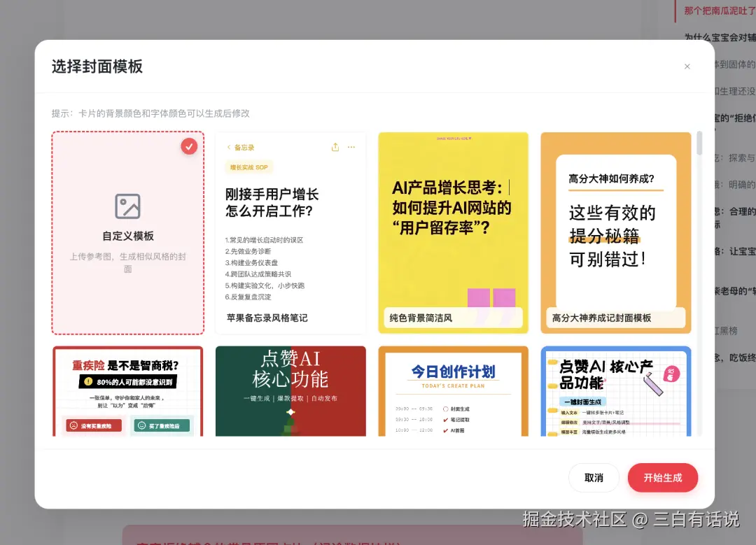Click the 封面生成 checkmark in 今日创作计划
756x545 pixels.
click(x=445, y=409)
